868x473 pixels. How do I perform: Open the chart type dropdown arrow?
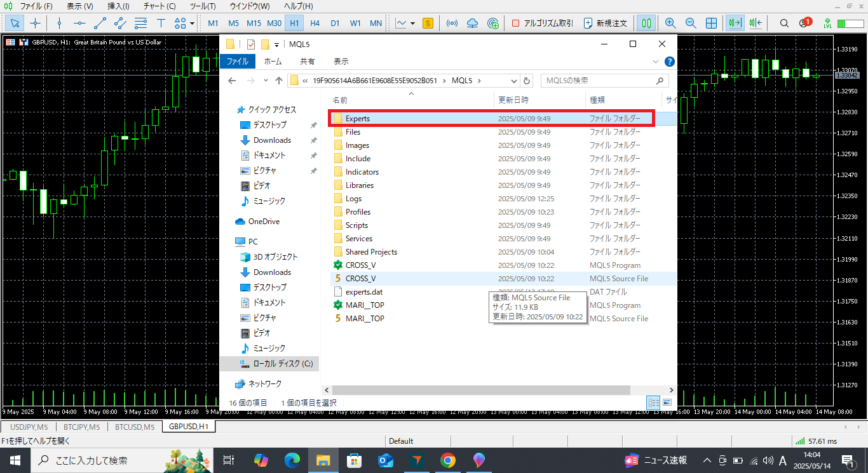click(412, 23)
